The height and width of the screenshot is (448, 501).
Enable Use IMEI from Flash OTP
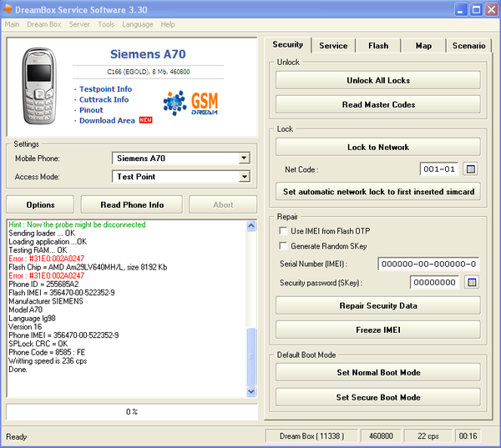283,231
